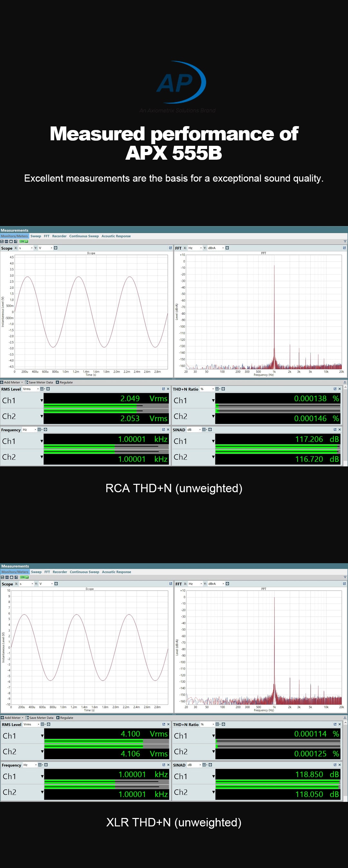Open SINAD settings gear in upper RCA window
Screen dimensions: 348x868
point(210,430)
